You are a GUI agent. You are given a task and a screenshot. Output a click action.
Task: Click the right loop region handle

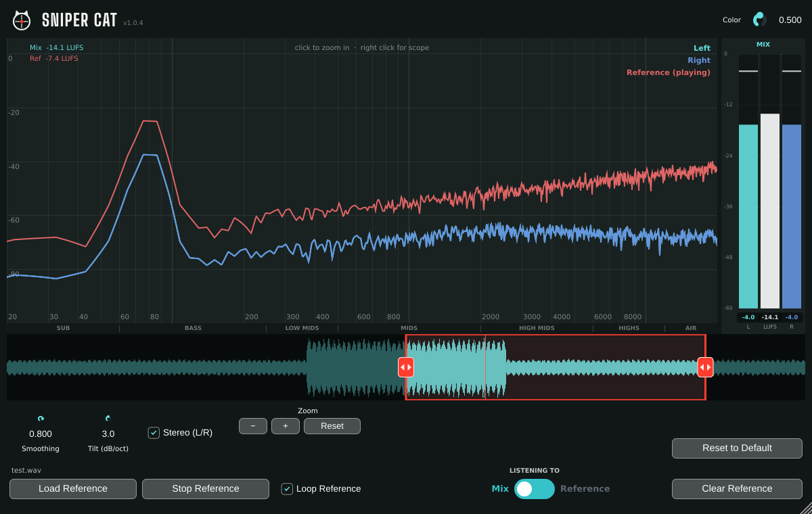705,367
